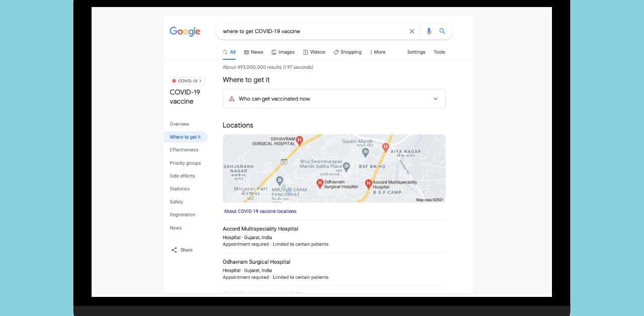This screenshot has width=644, height=316.
Task: Click Accord Multispeciality Hospital map pin
Action: 368,184
